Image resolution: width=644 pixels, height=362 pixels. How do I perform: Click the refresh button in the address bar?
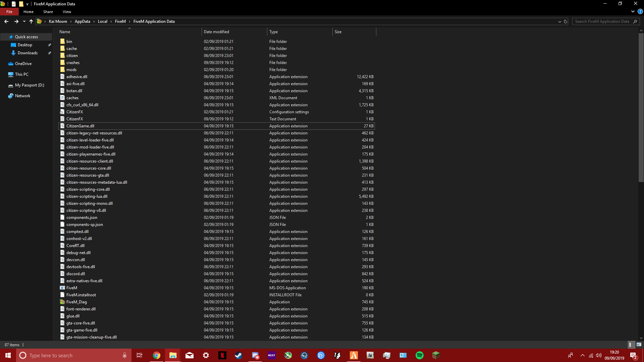(x=566, y=21)
